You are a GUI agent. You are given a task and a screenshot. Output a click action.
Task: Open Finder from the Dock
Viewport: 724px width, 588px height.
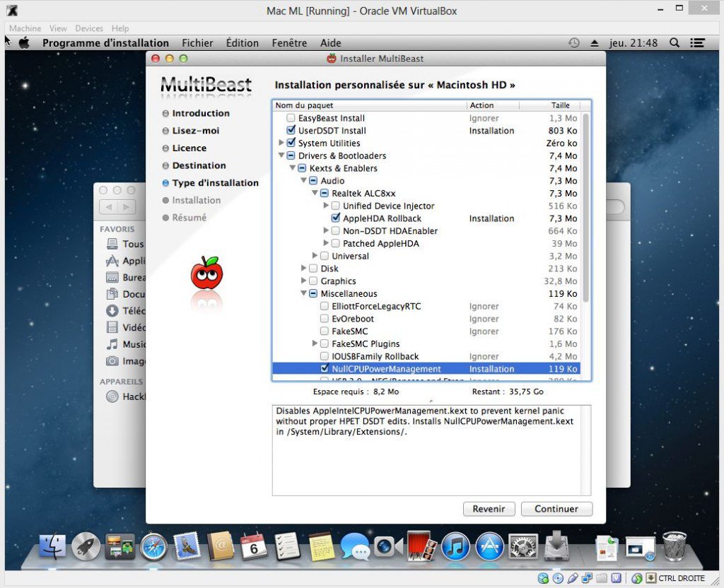(52, 548)
